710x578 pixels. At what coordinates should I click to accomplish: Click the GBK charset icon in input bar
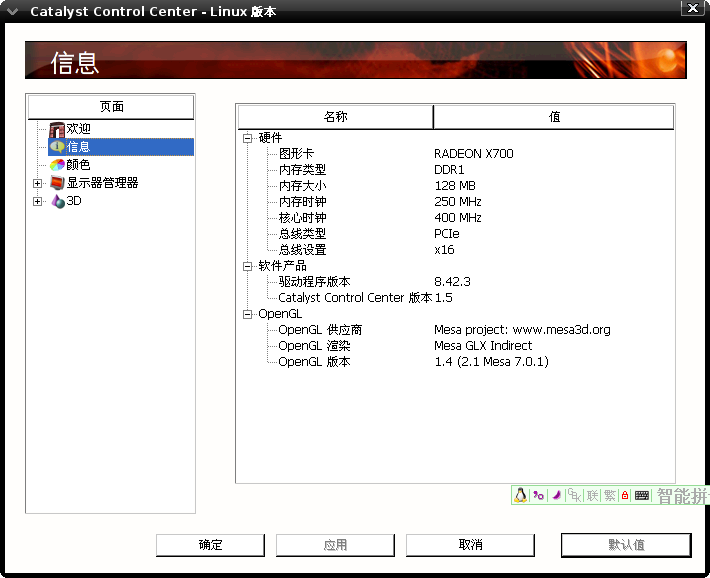click(x=575, y=496)
